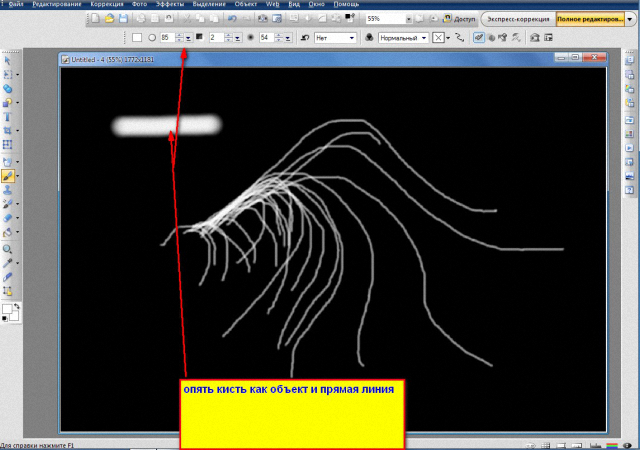Click the background color swatch

point(15,316)
